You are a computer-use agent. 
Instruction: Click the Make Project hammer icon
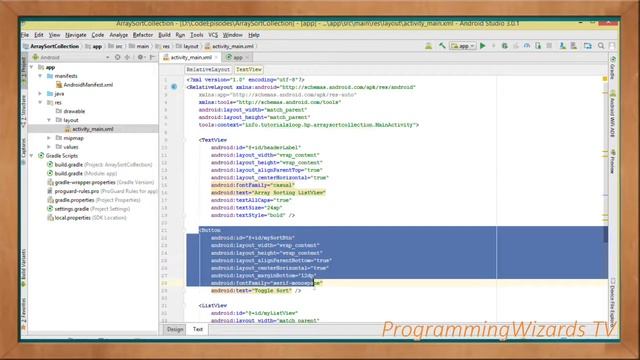coord(442,46)
